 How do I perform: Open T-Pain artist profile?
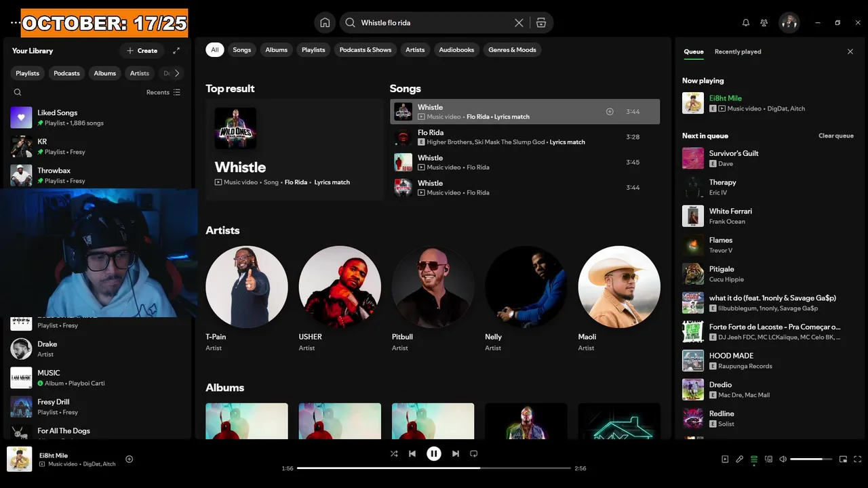click(247, 298)
